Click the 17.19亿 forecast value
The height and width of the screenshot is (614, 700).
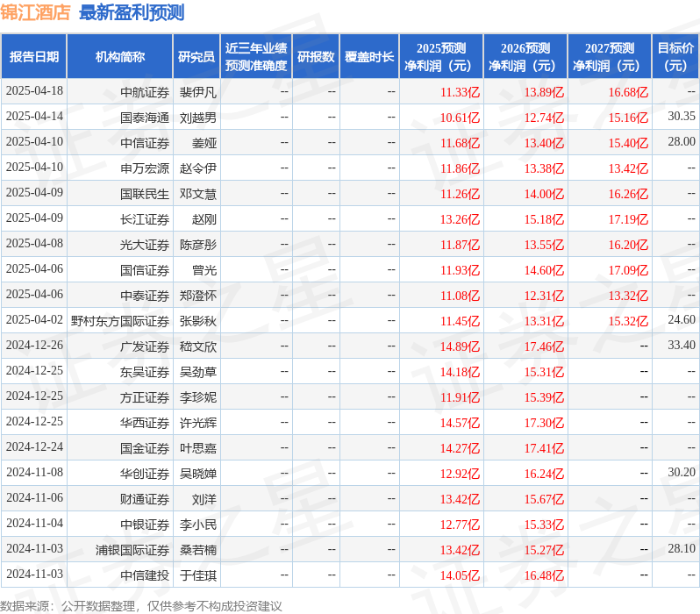(628, 219)
